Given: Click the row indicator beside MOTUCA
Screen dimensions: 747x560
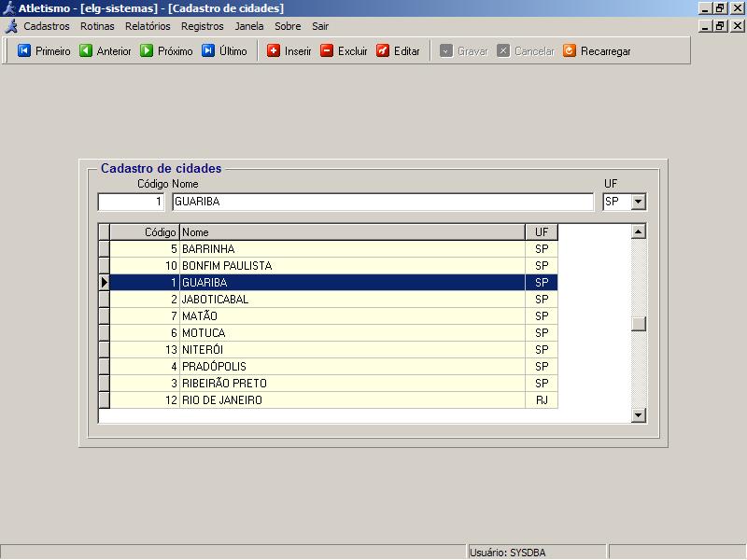Looking at the screenshot, I should pyautogui.click(x=104, y=333).
